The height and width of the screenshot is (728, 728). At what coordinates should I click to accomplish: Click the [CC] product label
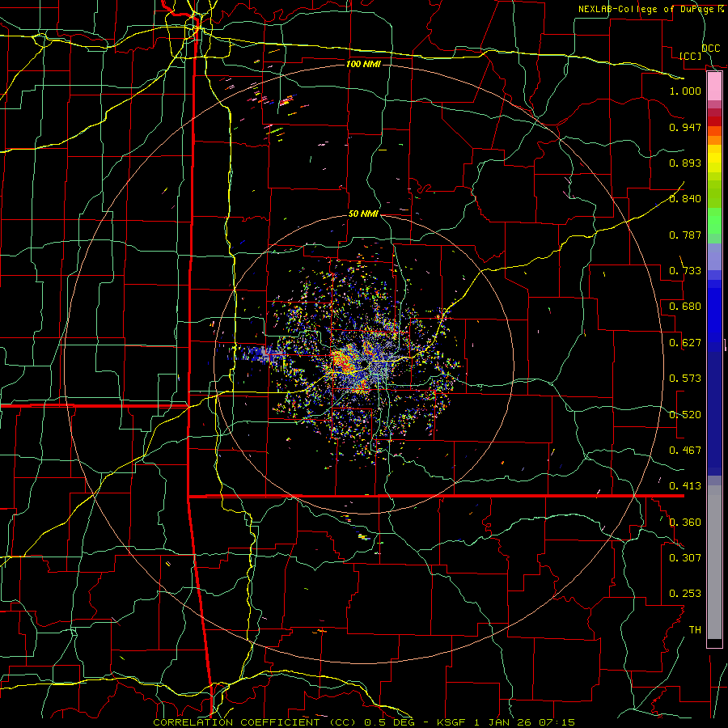pyautogui.click(x=691, y=56)
